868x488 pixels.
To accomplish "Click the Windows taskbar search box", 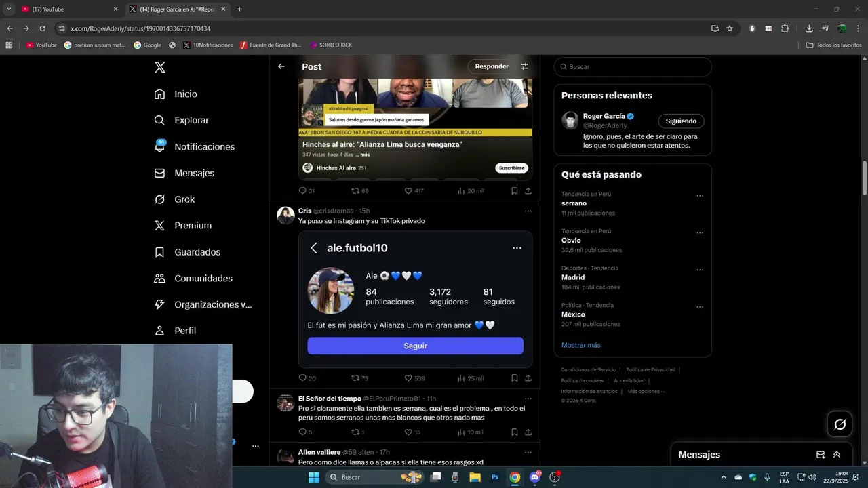I will pos(374,477).
